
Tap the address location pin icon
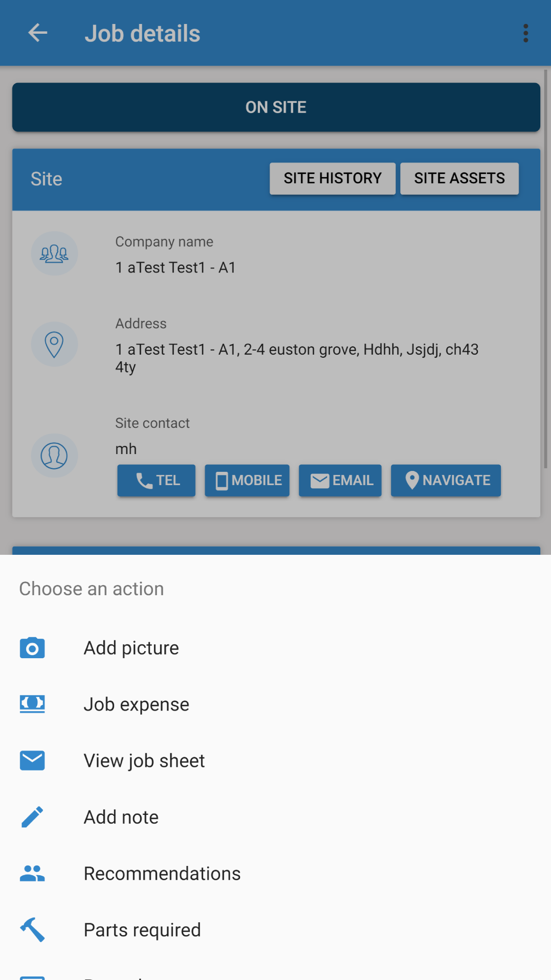coord(54,344)
